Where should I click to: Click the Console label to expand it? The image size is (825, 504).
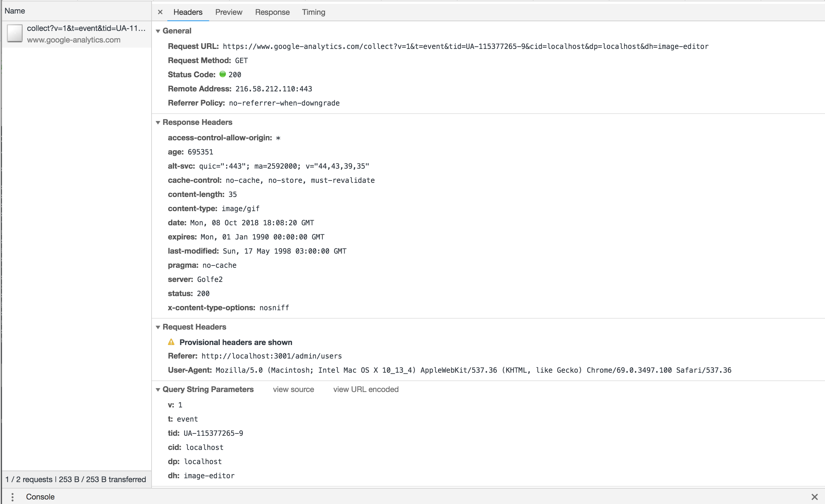(40, 497)
